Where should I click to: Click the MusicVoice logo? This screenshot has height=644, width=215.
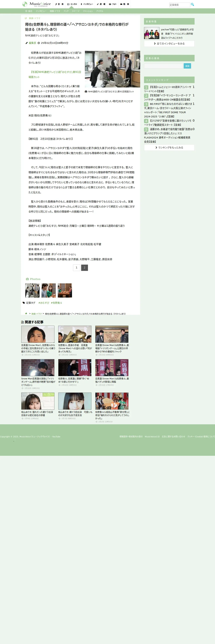(37, 4)
